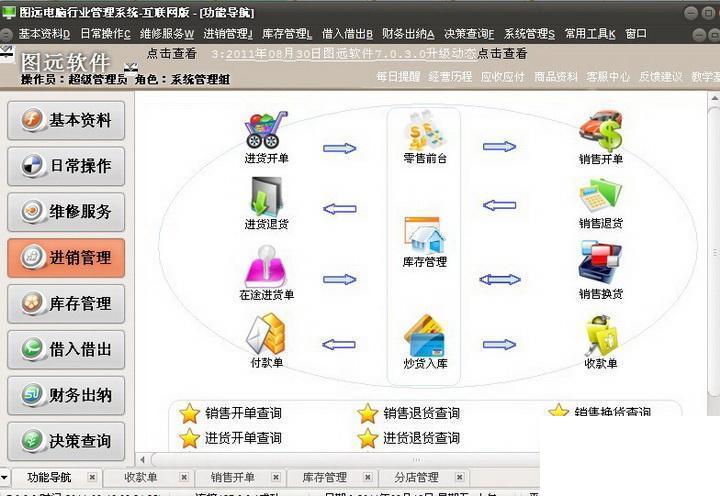Select 决策查询 in the sidebar
The height and width of the screenshot is (496, 720).
(x=66, y=441)
